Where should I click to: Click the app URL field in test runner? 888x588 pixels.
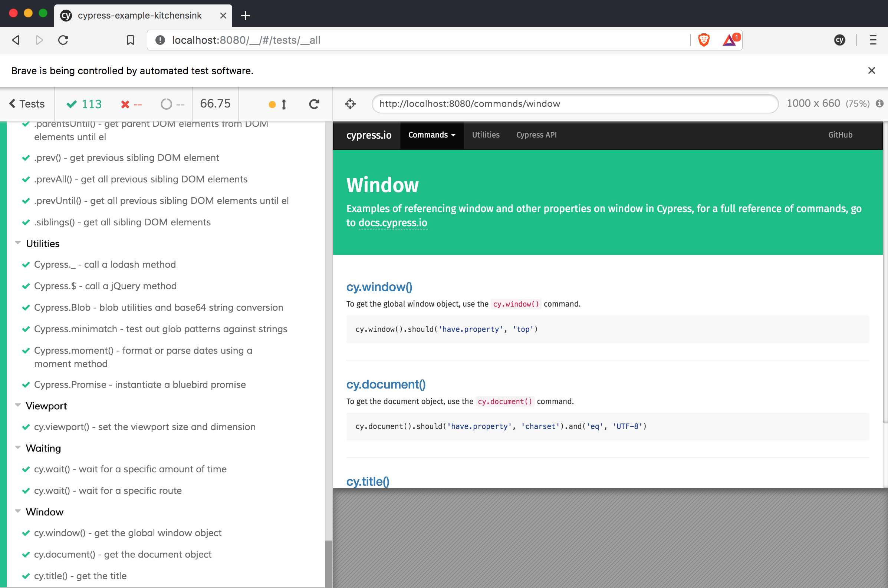(575, 104)
